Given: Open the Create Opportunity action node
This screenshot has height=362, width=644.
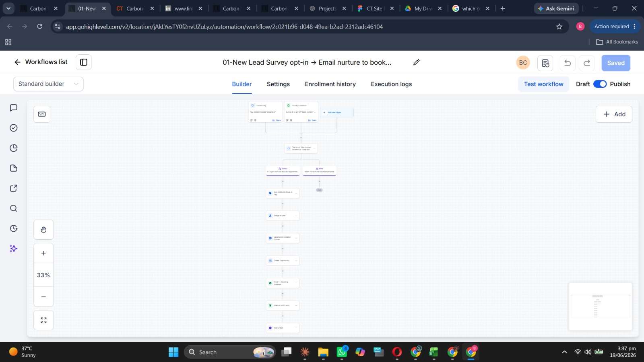Looking at the screenshot, I should pyautogui.click(x=283, y=261).
